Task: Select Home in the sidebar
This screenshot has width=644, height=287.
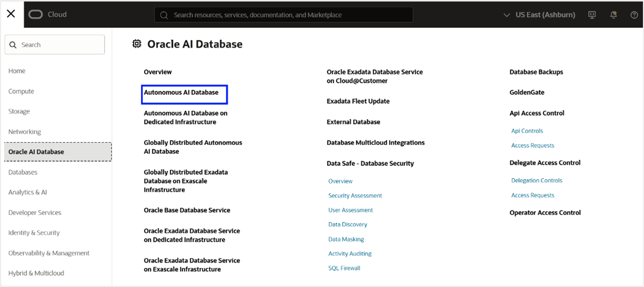Action: tap(17, 71)
